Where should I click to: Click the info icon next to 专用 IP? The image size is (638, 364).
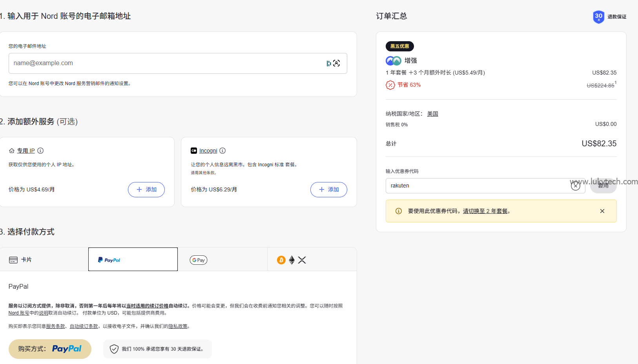pos(40,151)
